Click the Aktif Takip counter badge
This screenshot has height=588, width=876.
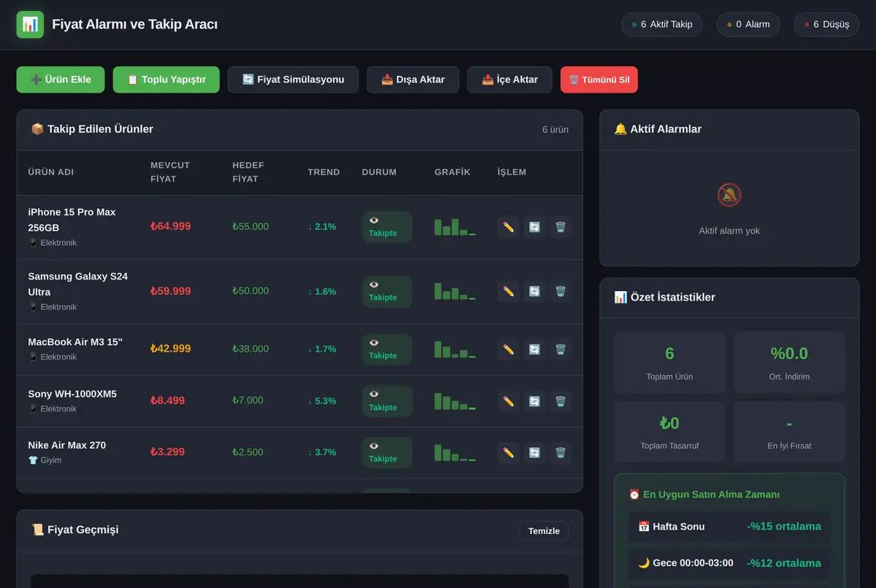coord(662,25)
